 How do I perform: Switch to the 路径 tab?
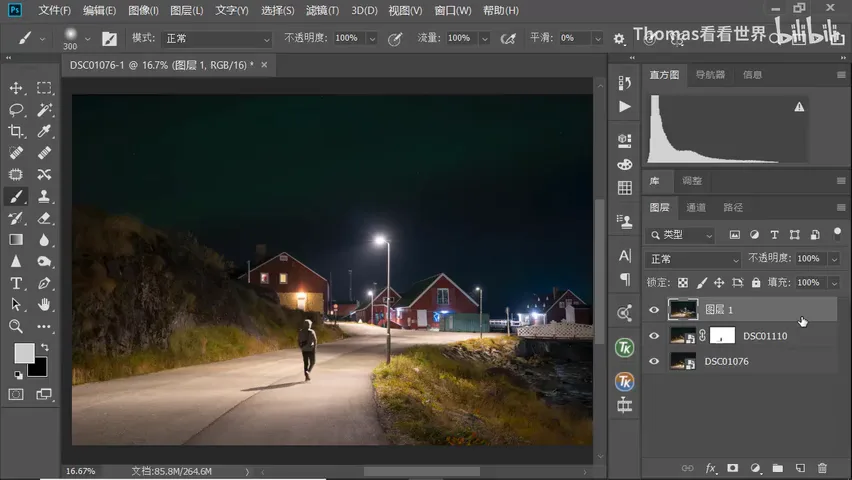[x=733, y=207]
